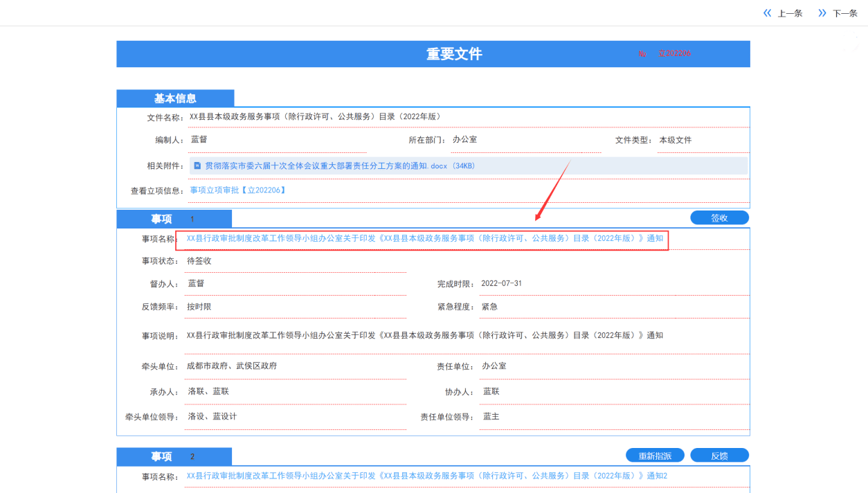This screenshot has width=868, height=493.
Task: Click 所在部门 value 办公室
Action: [464, 140]
